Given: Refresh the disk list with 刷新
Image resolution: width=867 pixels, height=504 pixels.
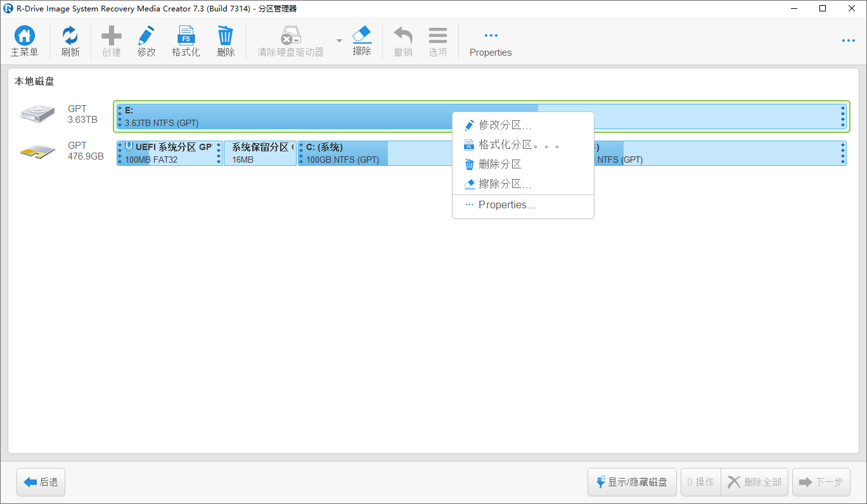Looking at the screenshot, I should pos(70,41).
